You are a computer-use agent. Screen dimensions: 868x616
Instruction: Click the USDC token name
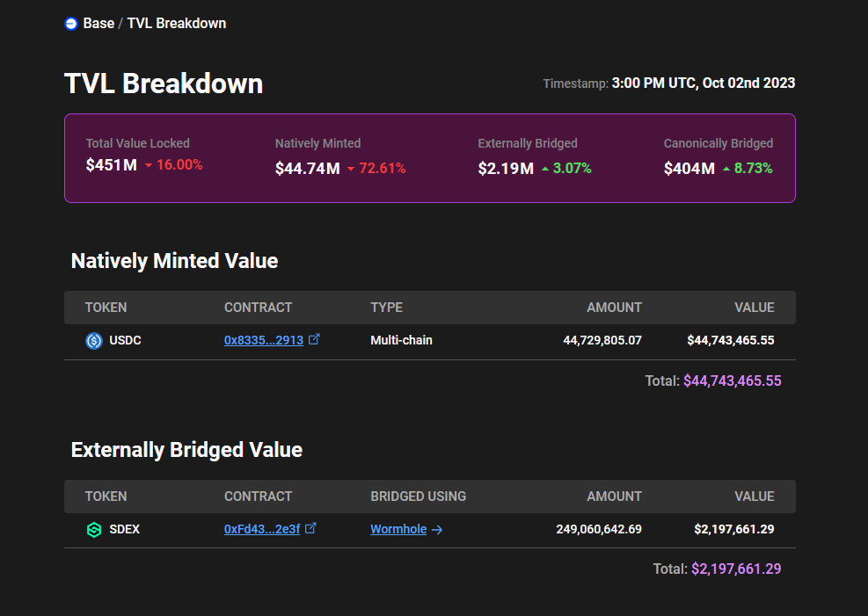coord(125,340)
